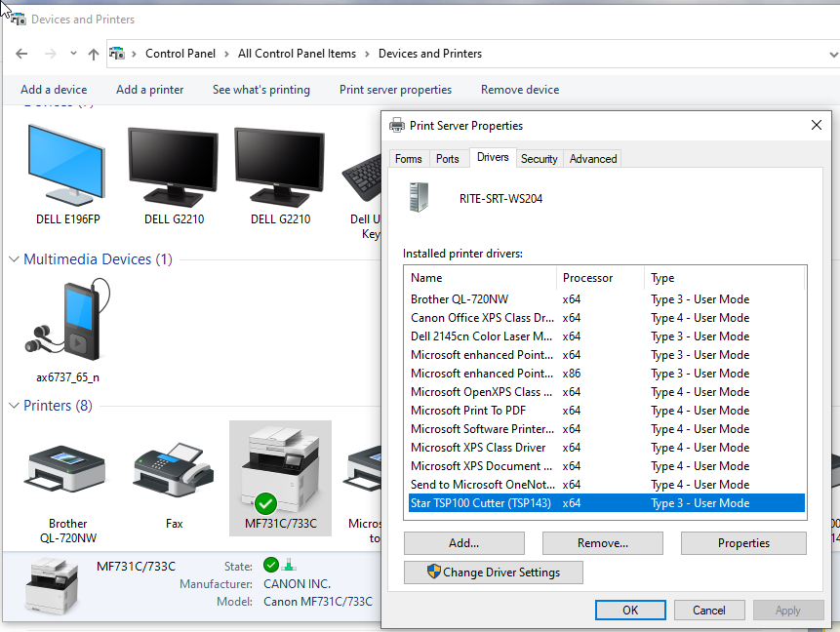Select the ax6737_65_n media player icon

click(67, 319)
